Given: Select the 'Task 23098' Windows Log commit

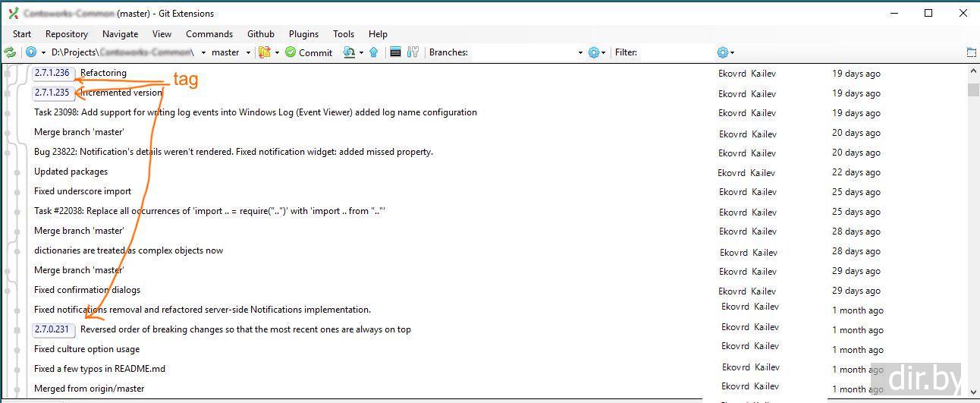Looking at the screenshot, I should pyautogui.click(x=256, y=112).
